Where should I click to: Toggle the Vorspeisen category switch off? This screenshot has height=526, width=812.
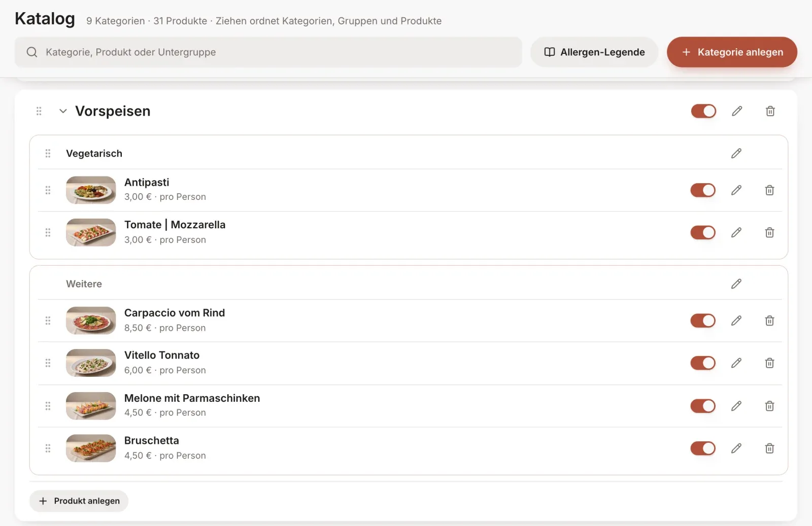703,111
